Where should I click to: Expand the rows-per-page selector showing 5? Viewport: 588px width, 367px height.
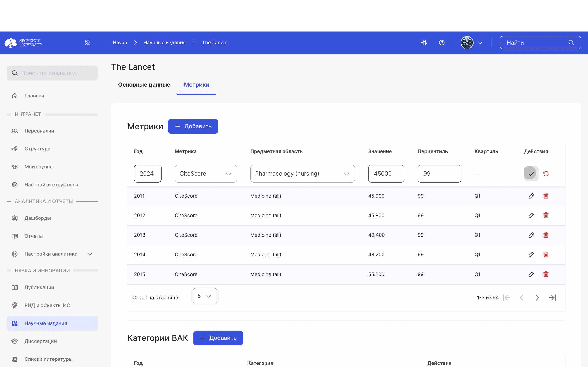(204, 296)
